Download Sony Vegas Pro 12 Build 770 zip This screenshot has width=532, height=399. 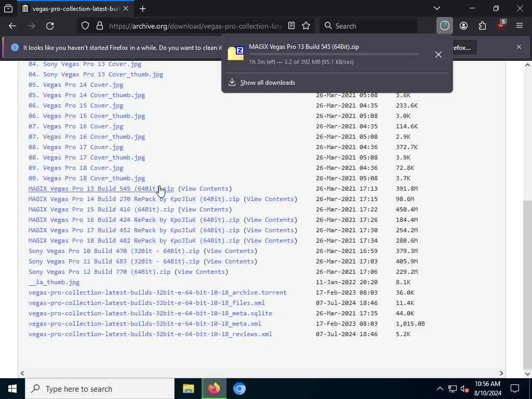click(99, 272)
